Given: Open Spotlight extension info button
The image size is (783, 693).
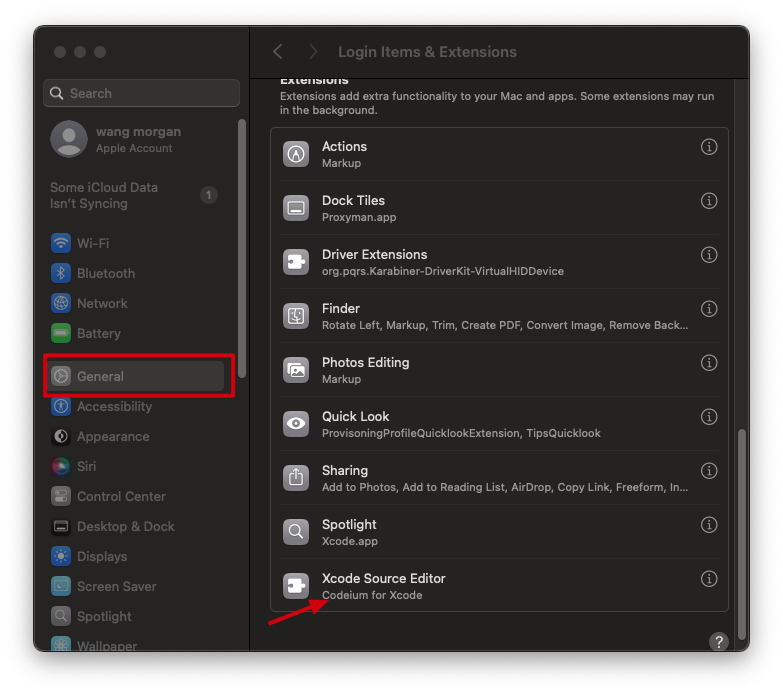Looking at the screenshot, I should [709, 525].
